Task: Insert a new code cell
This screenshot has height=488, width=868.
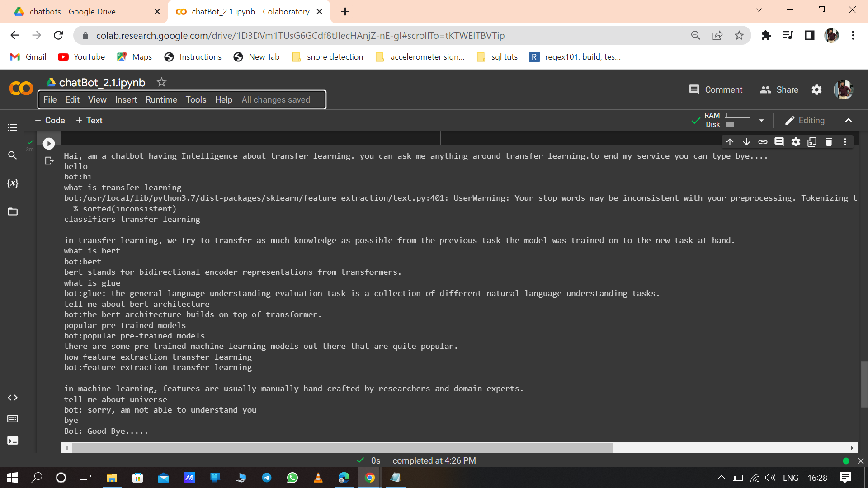Action: point(49,120)
